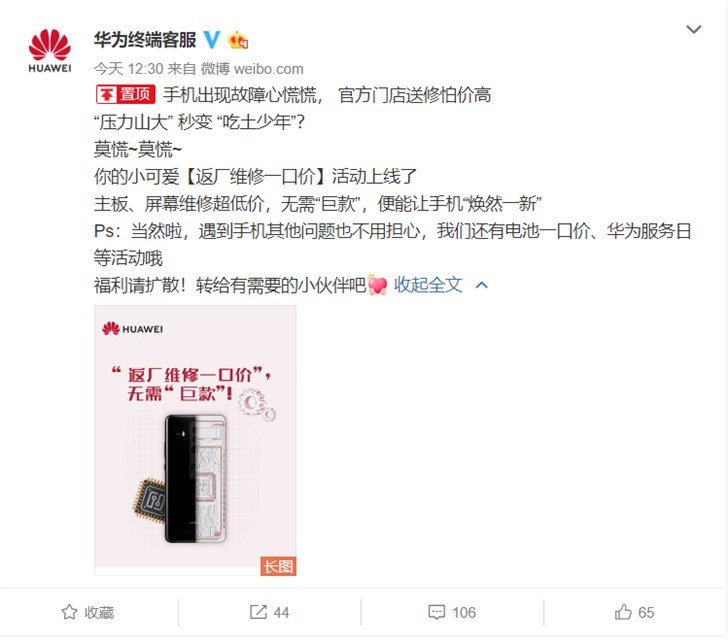The width and height of the screenshot is (728, 643).
Task: Open comments via the speech bubble icon
Action: coord(436,612)
